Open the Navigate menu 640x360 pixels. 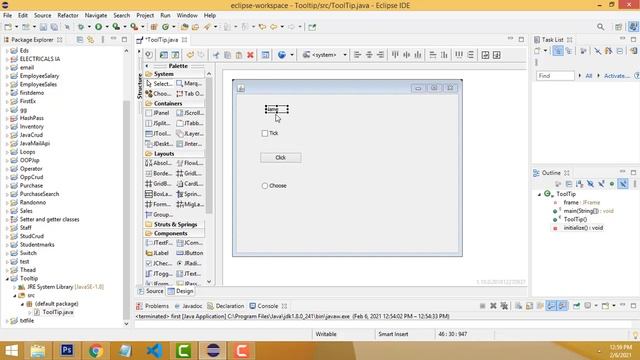pyautogui.click(x=96, y=15)
